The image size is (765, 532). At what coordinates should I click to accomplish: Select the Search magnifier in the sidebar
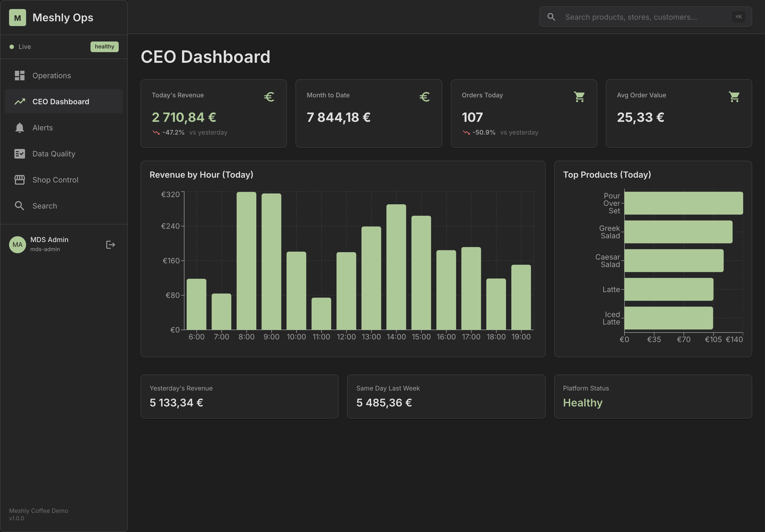20,205
